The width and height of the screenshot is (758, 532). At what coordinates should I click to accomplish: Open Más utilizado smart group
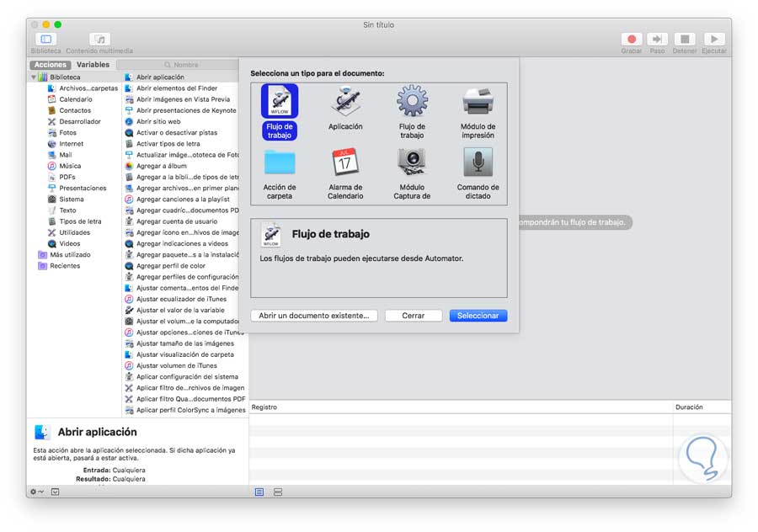[x=64, y=255]
